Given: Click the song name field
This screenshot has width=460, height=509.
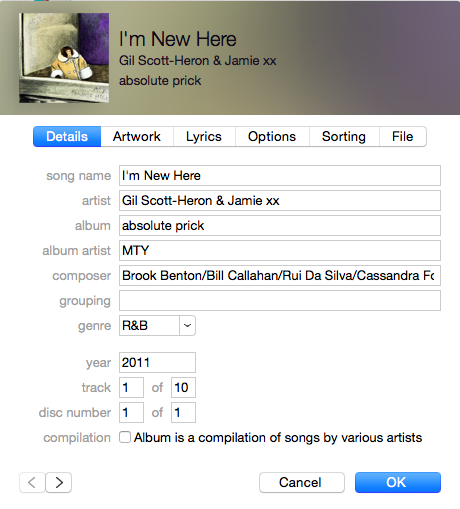Looking at the screenshot, I should pos(280,175).
